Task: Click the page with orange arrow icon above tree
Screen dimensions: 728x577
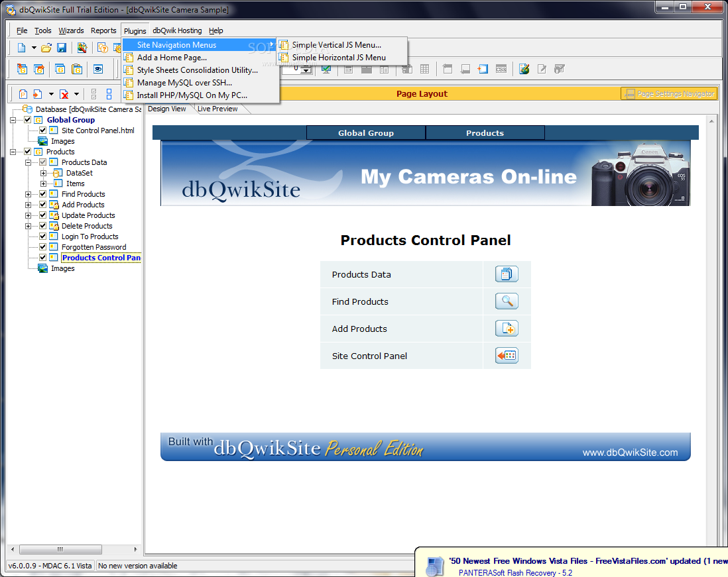Action: point(38,94)
